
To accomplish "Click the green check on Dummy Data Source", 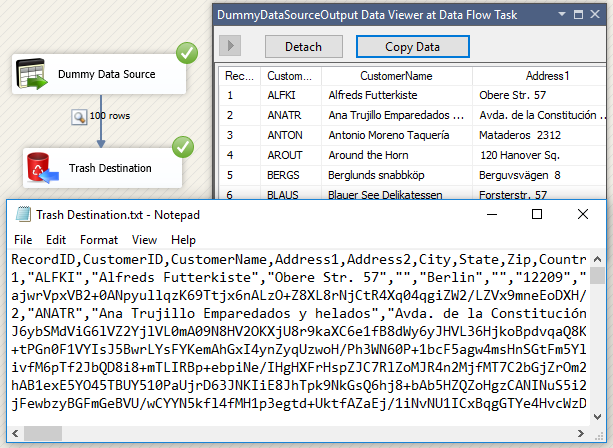I will (x=187, y=53).
